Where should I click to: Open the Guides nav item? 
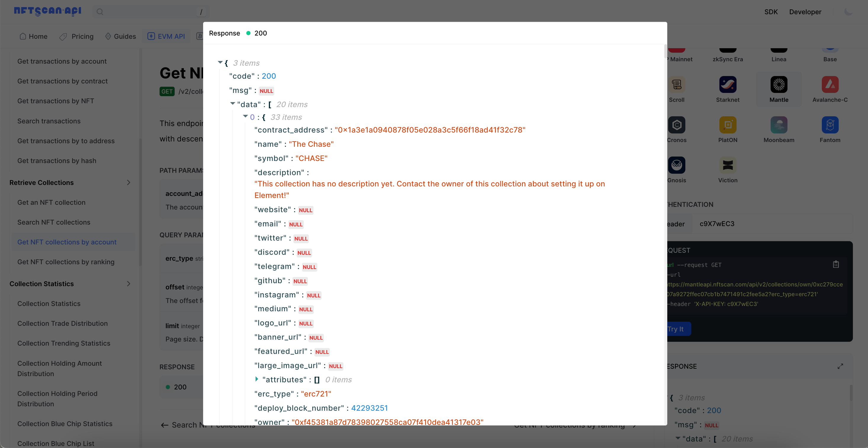tap(120, 36)
